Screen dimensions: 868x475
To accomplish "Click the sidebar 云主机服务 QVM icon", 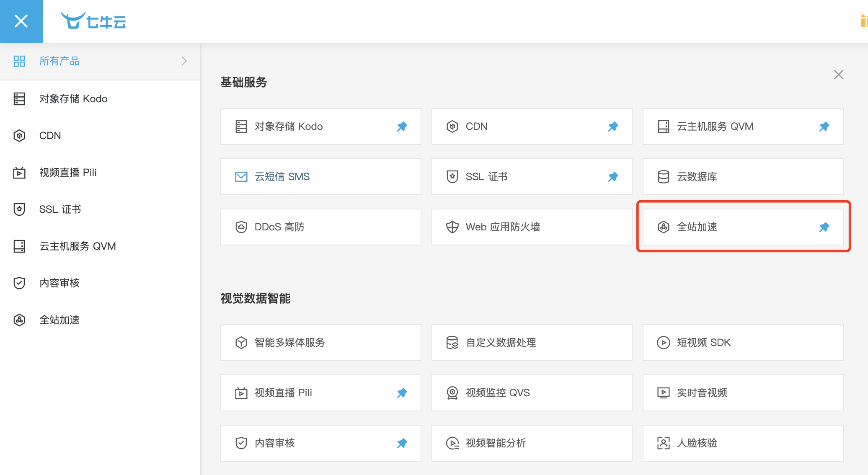I will pyautogui.click(x=19, y=246).
